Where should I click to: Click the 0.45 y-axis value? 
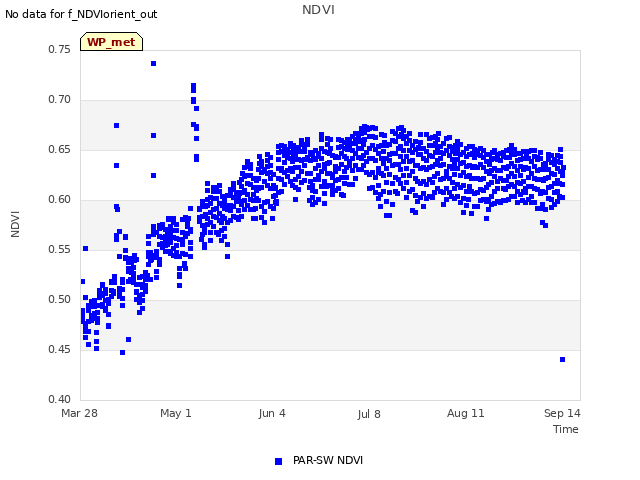click(59, 349)
